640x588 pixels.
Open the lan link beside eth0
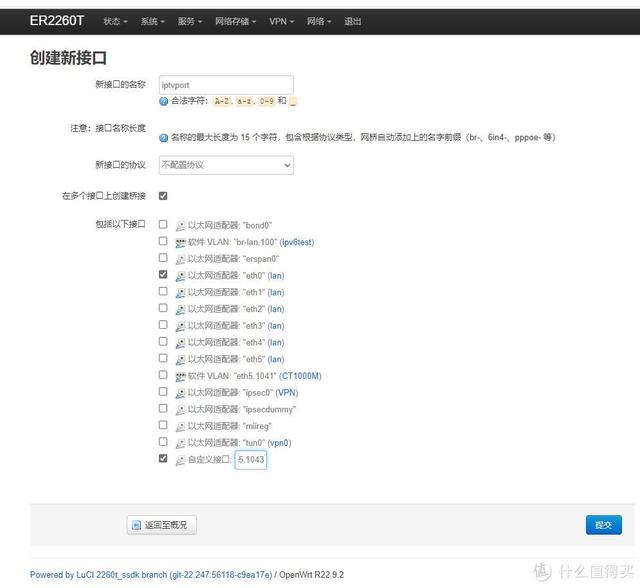click(x=276, y=276)
